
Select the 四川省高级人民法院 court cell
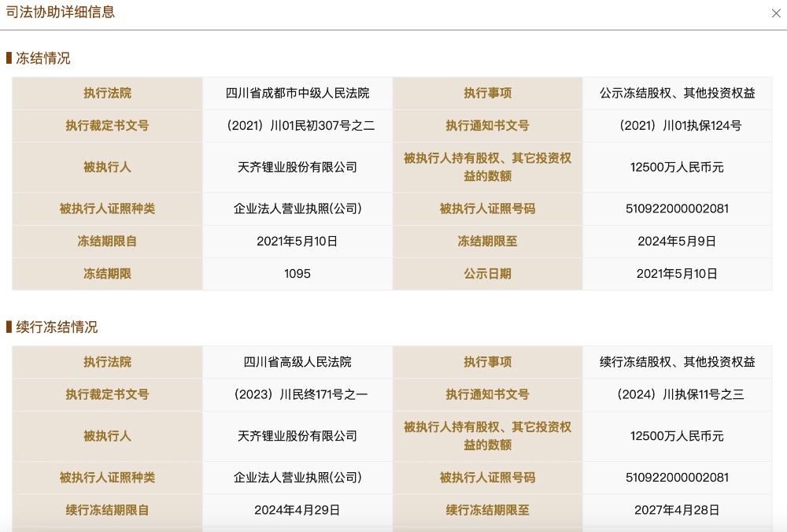point(297,362)
